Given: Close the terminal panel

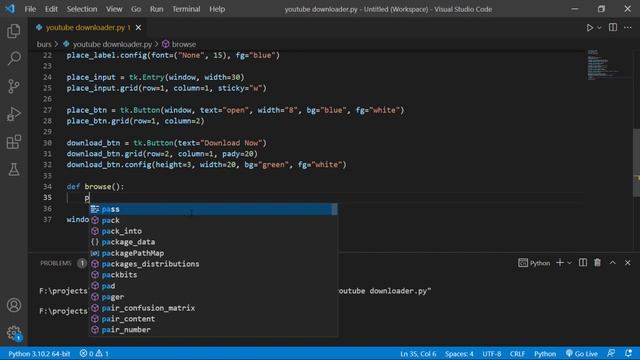Looking at the screenshot, I should point(628,263).
